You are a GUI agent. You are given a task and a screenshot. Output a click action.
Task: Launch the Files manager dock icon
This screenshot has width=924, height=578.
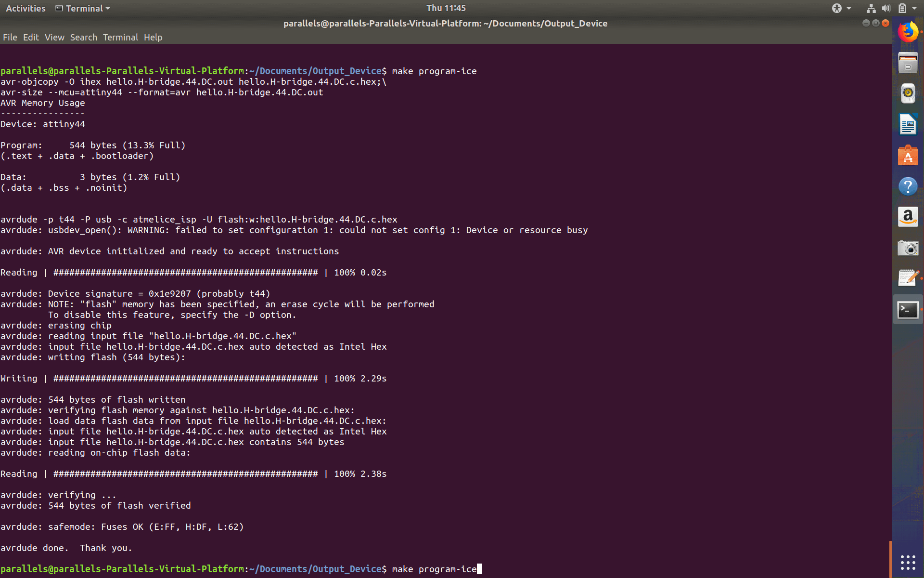point(908,63)
